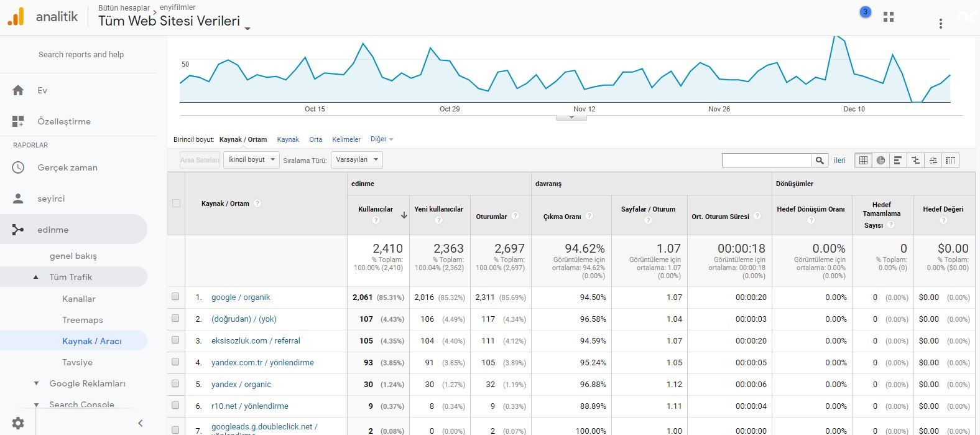Screen dimensions: 980x435
Task: Open Kanallar report in sidebar
Action: pos(79,299)
